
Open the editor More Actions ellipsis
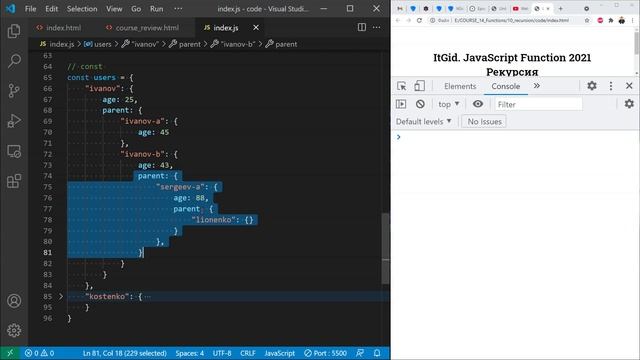click(376, 27)
